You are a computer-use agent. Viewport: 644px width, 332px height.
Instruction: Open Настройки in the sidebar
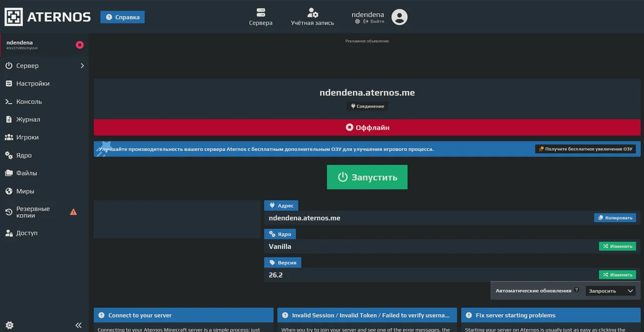[44, 84]
